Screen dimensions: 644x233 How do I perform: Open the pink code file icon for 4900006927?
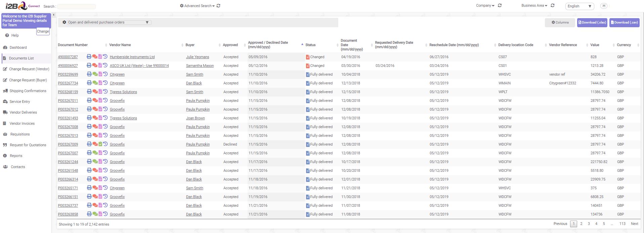pyautogui.click(x=100, y=65)
